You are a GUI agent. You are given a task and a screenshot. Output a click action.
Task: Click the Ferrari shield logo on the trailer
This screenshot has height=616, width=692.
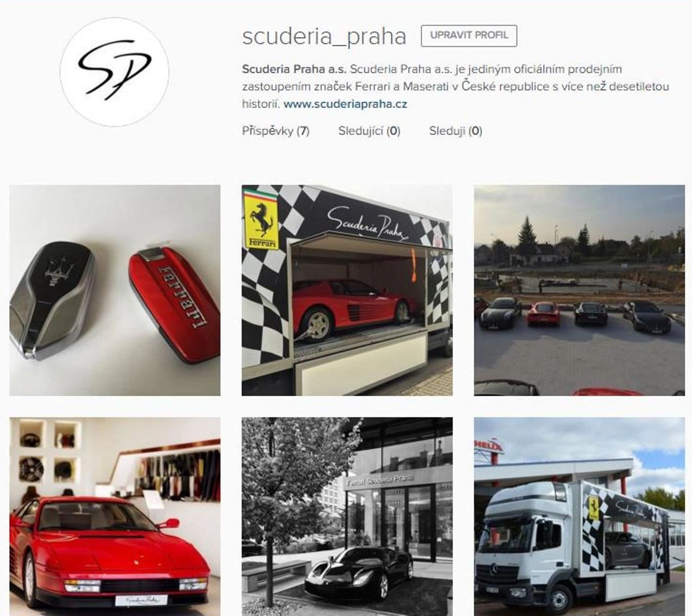click(261, 220)
